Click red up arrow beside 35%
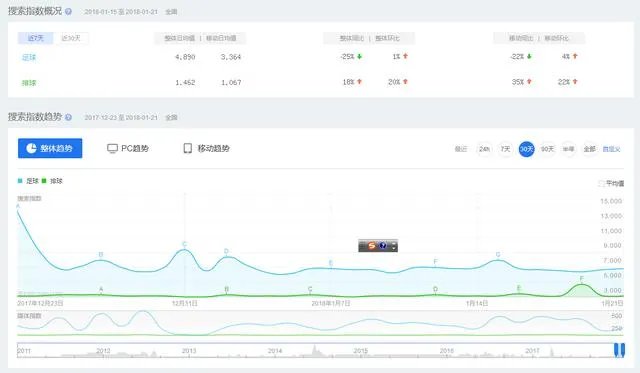Viewport: 640px width, 373px height. [529, 82]
